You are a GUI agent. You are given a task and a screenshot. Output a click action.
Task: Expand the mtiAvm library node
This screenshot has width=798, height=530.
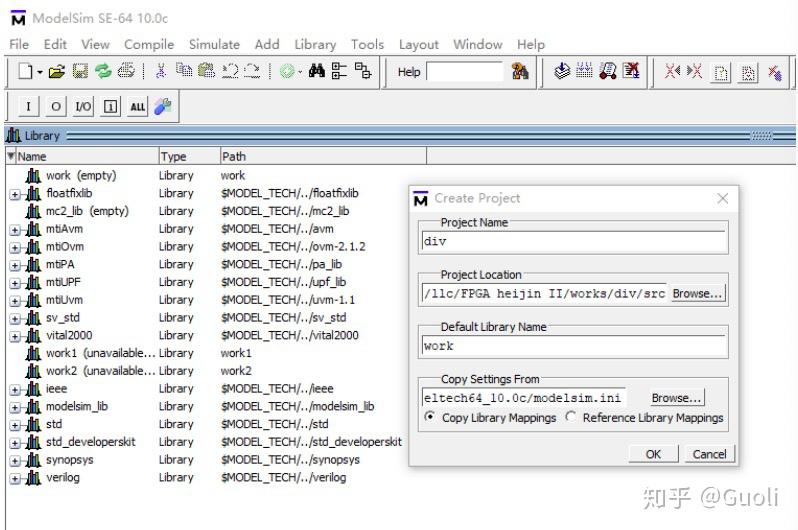pos(15,230)
